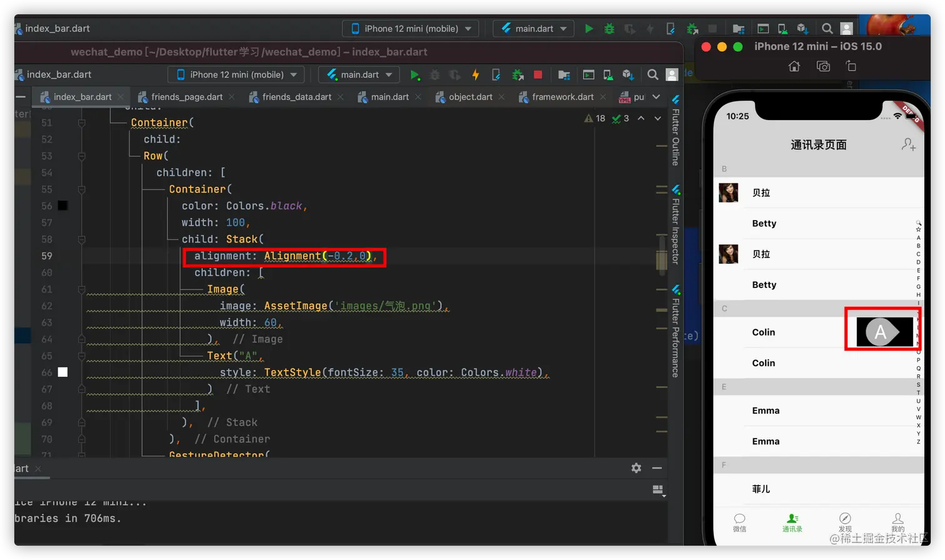Open the main.dart run configuration dropdown in wechat_demo window
Viewport: 945px width, 560px height.
(359, 75)
